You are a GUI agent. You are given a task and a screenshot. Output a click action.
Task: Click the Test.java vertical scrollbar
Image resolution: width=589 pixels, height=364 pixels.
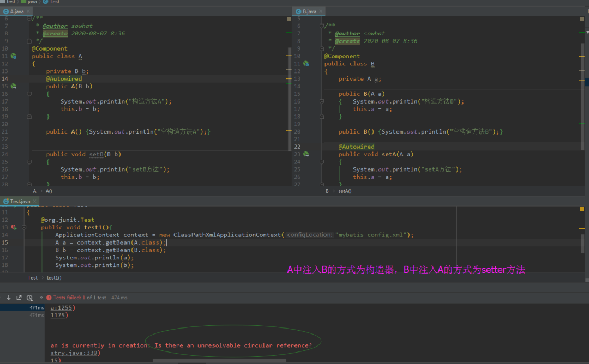(x=582, y=244)
